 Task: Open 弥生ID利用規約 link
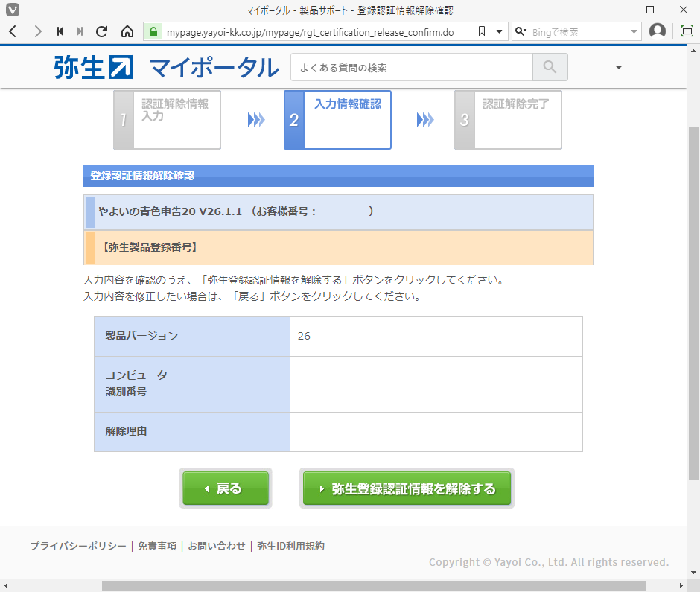point(290,546)
